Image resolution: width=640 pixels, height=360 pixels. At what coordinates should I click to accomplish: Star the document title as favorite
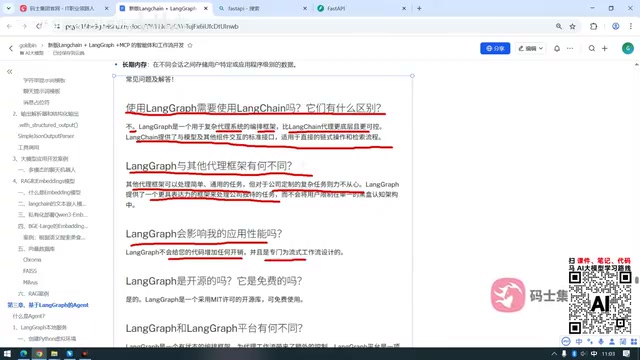click(x=190, y=45)
